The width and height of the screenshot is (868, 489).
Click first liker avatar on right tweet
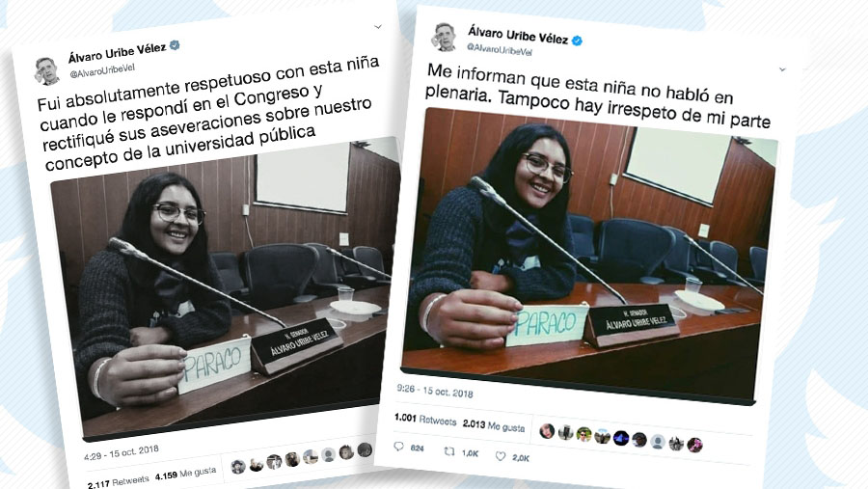tap(547, 431)
